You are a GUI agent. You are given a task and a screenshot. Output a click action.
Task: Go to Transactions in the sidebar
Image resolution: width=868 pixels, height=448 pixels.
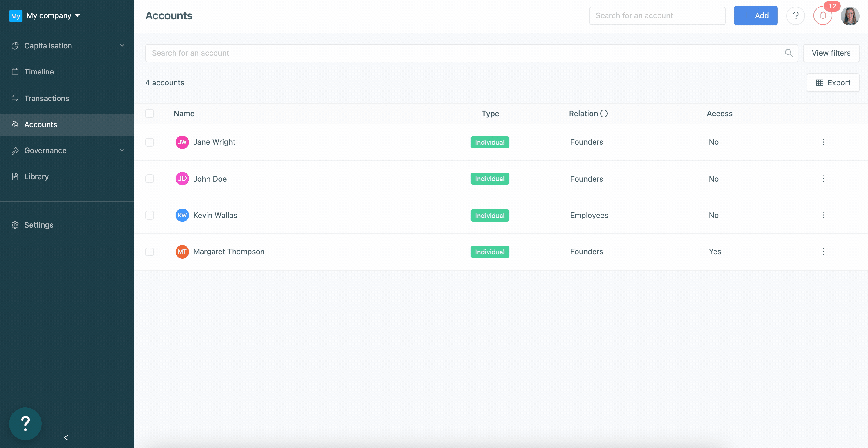47,98
